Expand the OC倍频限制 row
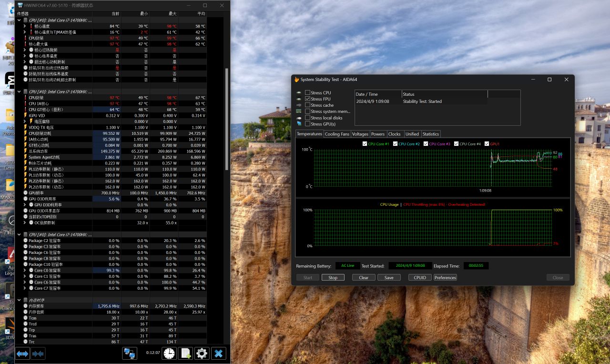Image resolution: width=610 pixels, height=364 pixels. [25, 222]
